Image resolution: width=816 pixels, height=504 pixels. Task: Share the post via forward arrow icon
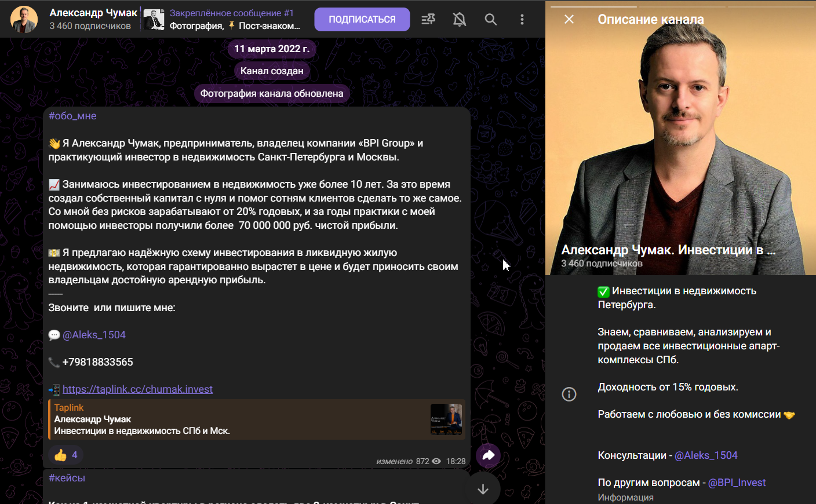tap(488, 455)
